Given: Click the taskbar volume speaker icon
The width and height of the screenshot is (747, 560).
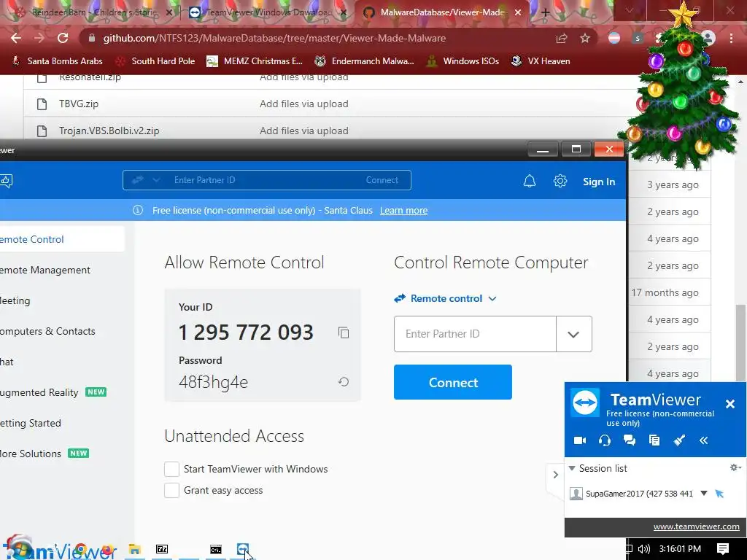Looking at the screenshot, I should coord(644,549).
